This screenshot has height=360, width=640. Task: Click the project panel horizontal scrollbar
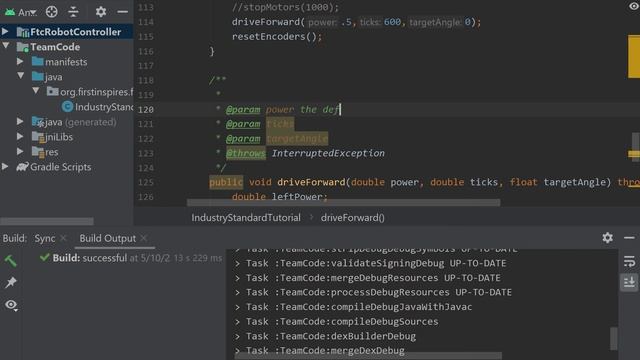[47, 221]
